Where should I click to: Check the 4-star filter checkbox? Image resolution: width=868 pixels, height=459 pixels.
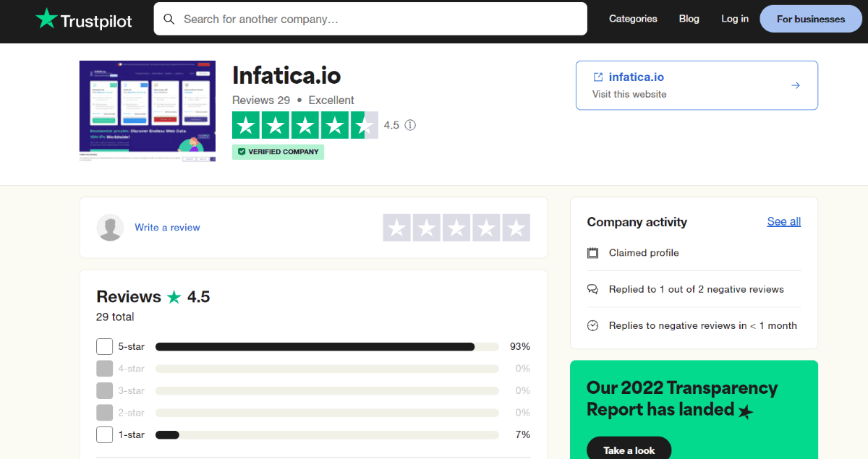[x=105, y=369]
